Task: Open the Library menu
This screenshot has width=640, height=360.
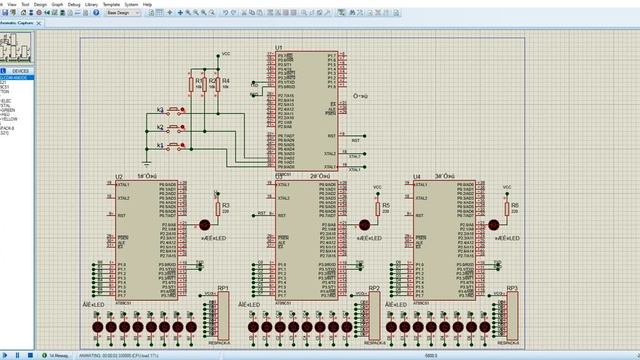Action: tap(91, 4)
